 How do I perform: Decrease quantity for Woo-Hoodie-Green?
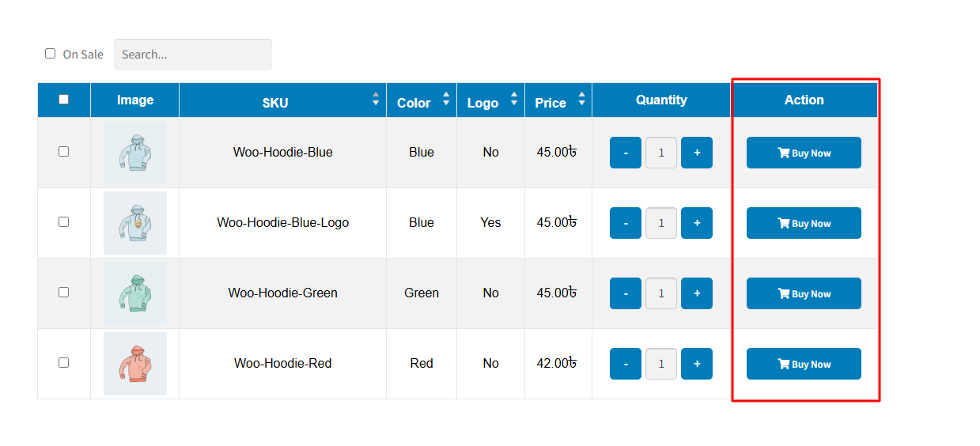626,293
